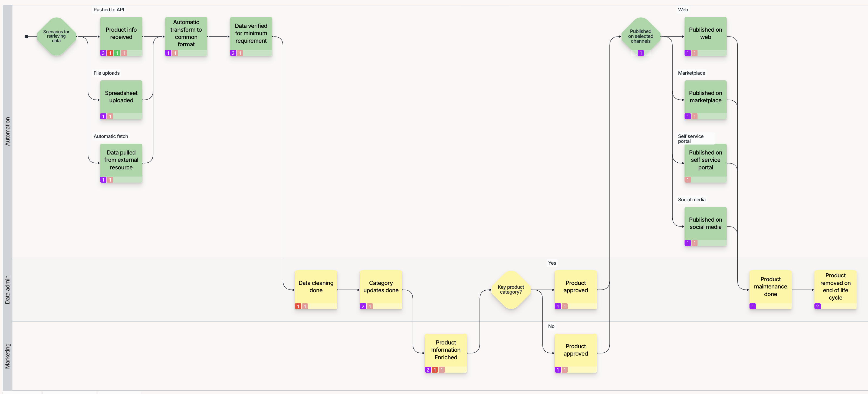The width and height of the screenshot is (868, 394).
Task: Select the Published on marketplace node
Action: coord(706,100)
